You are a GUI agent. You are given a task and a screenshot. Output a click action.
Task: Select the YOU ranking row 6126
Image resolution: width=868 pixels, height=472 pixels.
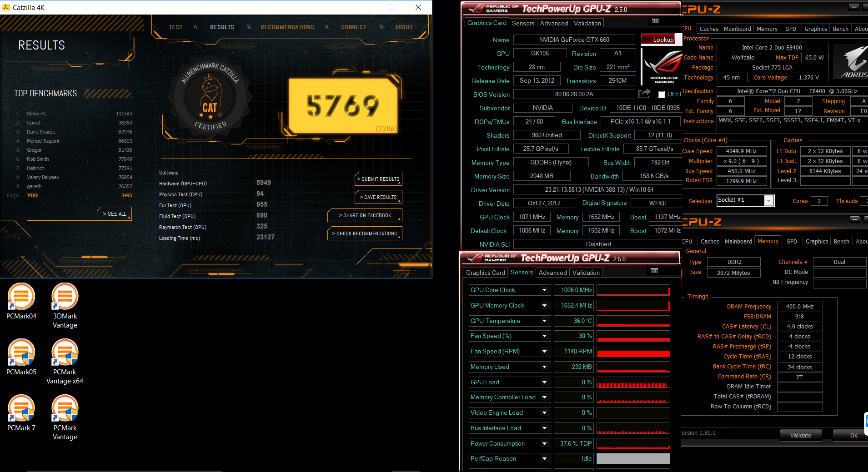(x=70, y=195)
